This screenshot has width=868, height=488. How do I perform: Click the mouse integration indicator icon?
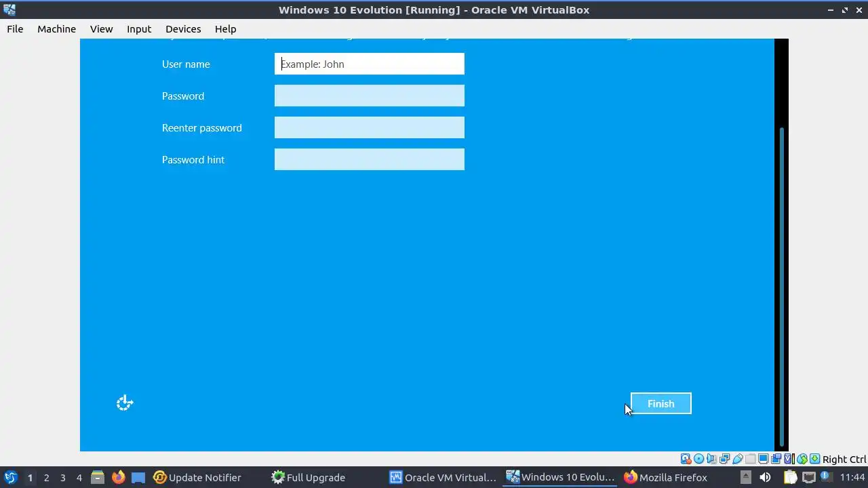click(x=802, y=459)
